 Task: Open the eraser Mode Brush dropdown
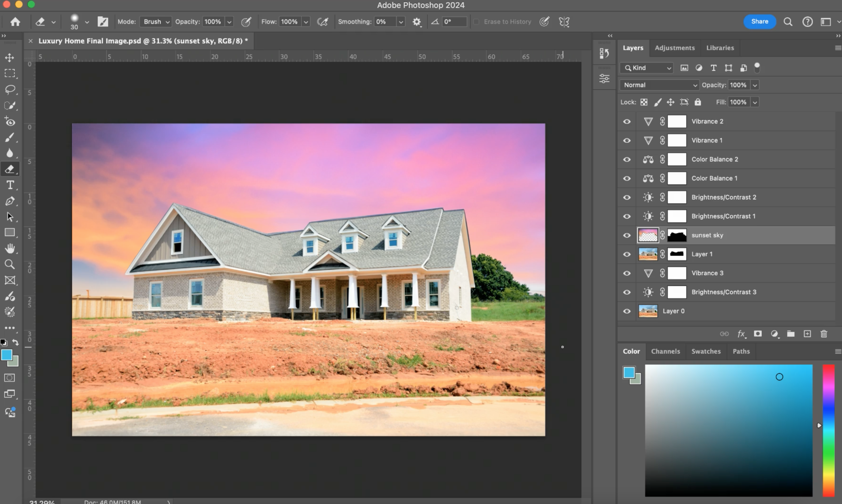pyautogui.click(x=156, y=22)
